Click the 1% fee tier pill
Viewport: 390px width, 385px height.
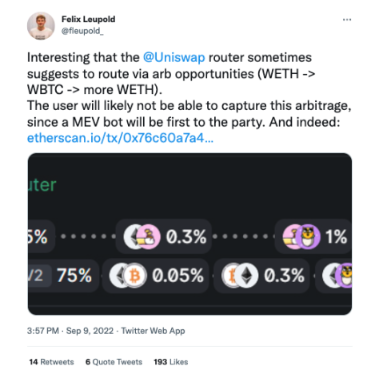pos(313,237)
